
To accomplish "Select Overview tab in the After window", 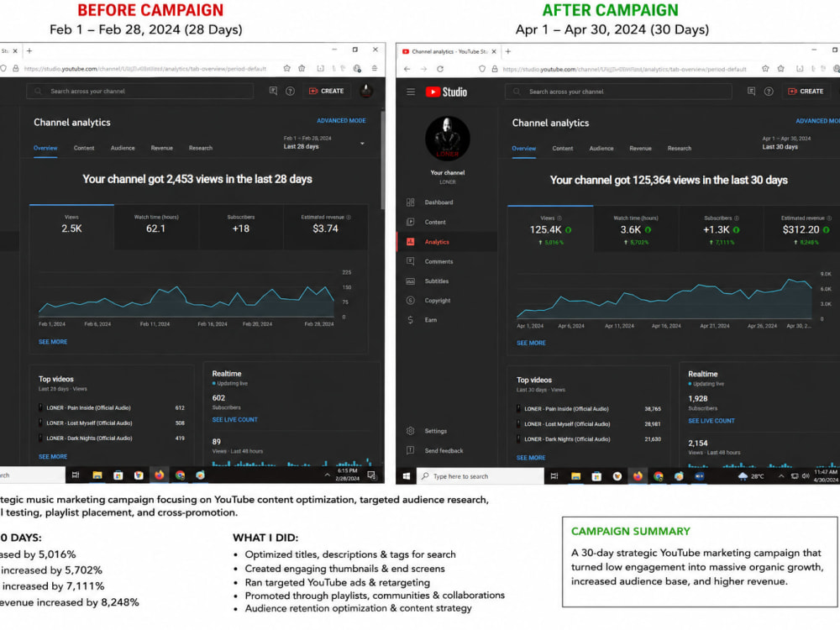I will pyautogui.click(x=524, y=149).
